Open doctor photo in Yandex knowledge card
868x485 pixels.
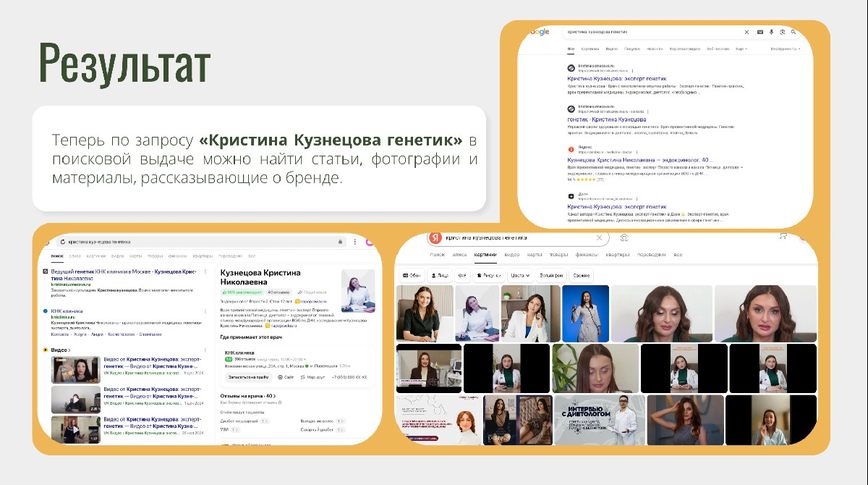point(358,291)
